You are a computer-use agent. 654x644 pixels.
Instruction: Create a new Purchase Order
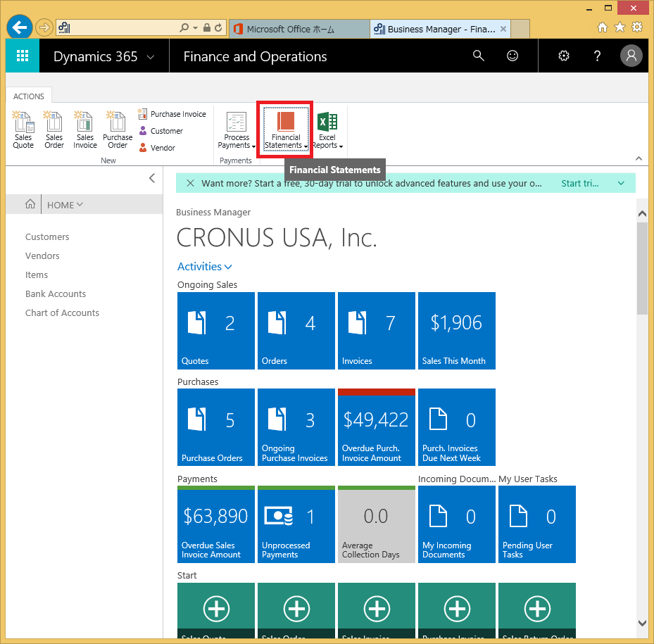pyautogui.click(x=118, y=130)
